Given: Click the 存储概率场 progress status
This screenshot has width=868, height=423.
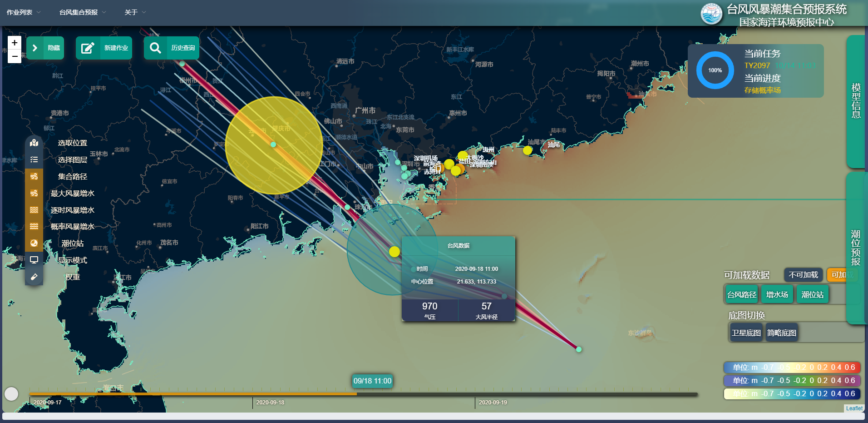Looking at the screenshot, I should pos(762,90).
